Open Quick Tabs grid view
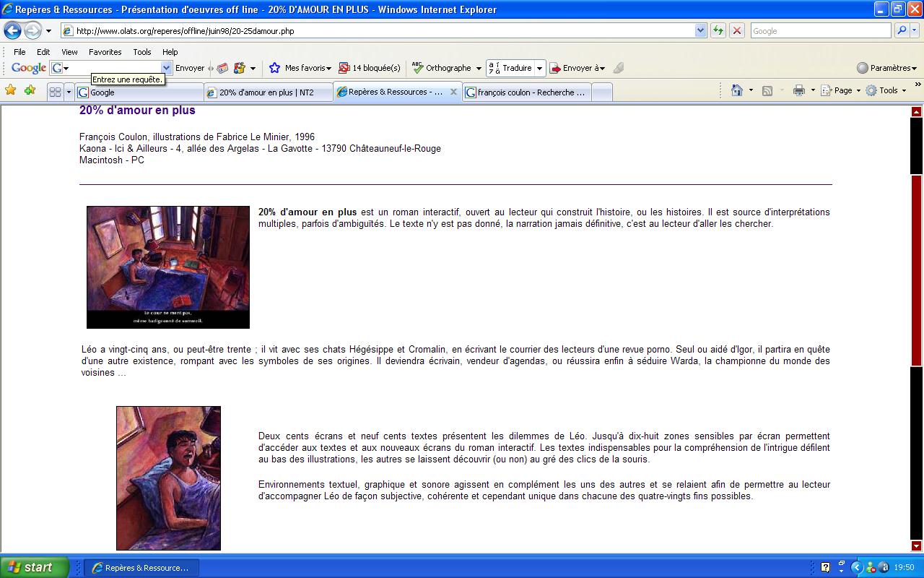The image size is (924, 578). (x=55, y=92)
